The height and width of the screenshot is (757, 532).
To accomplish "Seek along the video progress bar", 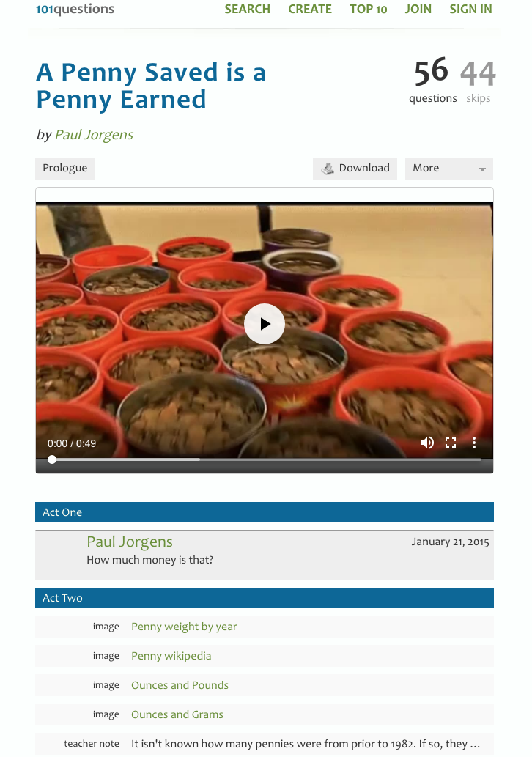I will point(265,459).
